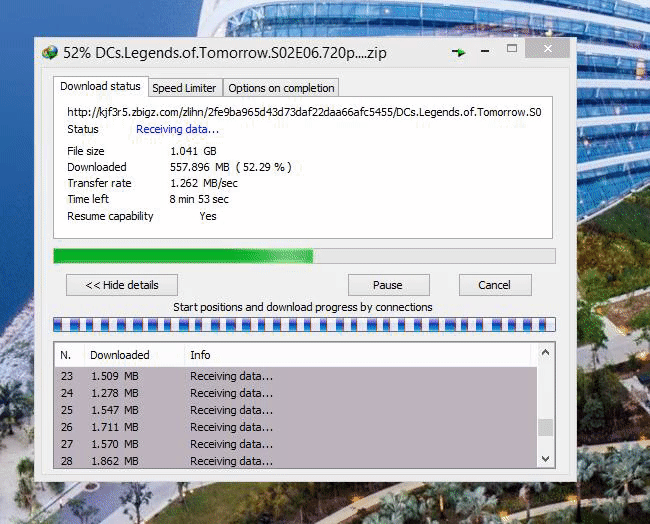The image size is (650, 524).
Task: Click the Info column header
Action: (x=357, y=355)
